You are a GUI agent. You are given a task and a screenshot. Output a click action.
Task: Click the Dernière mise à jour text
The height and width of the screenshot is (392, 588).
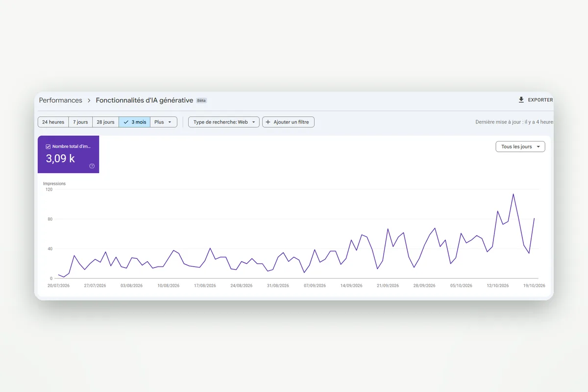coord(514,122)
